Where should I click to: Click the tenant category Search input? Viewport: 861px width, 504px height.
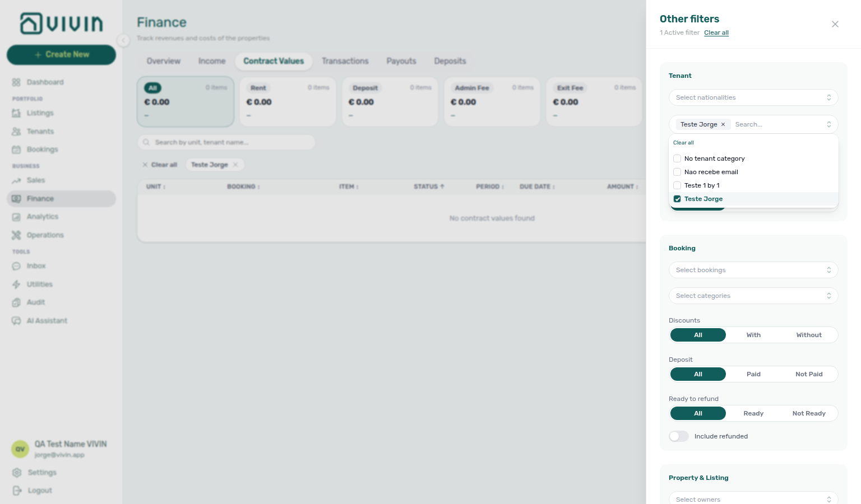pyautogui.click(x=778, y=124)
